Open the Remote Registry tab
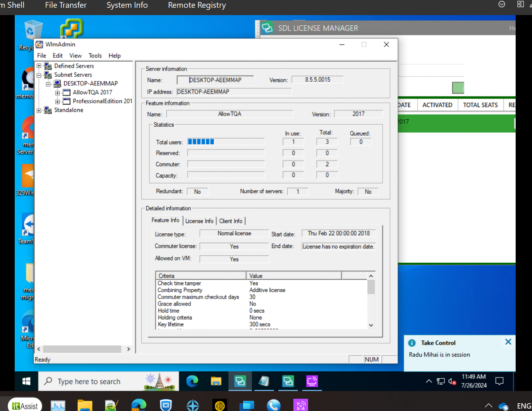This screenshot has height=411, width=532. point(197,5)
